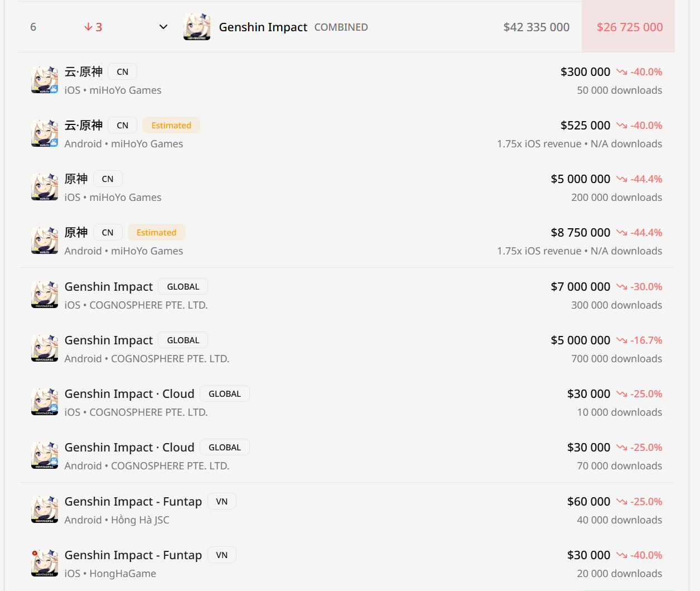Click CN tag on 原神 Android row
The width and height of the screenshot is (700, 591).
pyautogui.click(x=108, y=232)
